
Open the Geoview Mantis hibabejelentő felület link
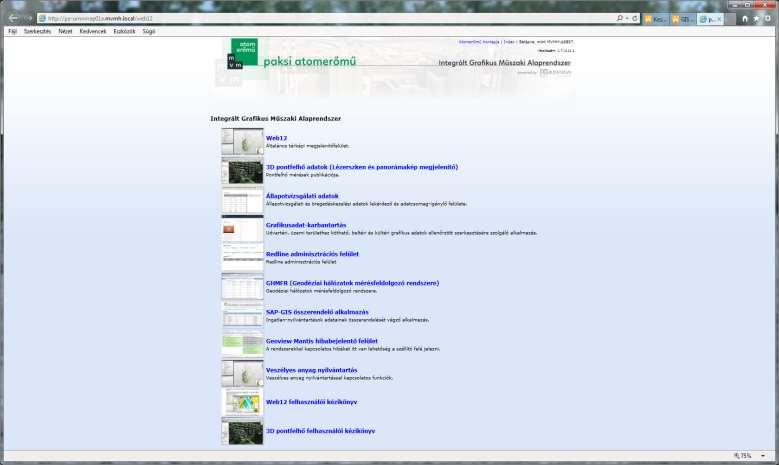tap(321, 341)
